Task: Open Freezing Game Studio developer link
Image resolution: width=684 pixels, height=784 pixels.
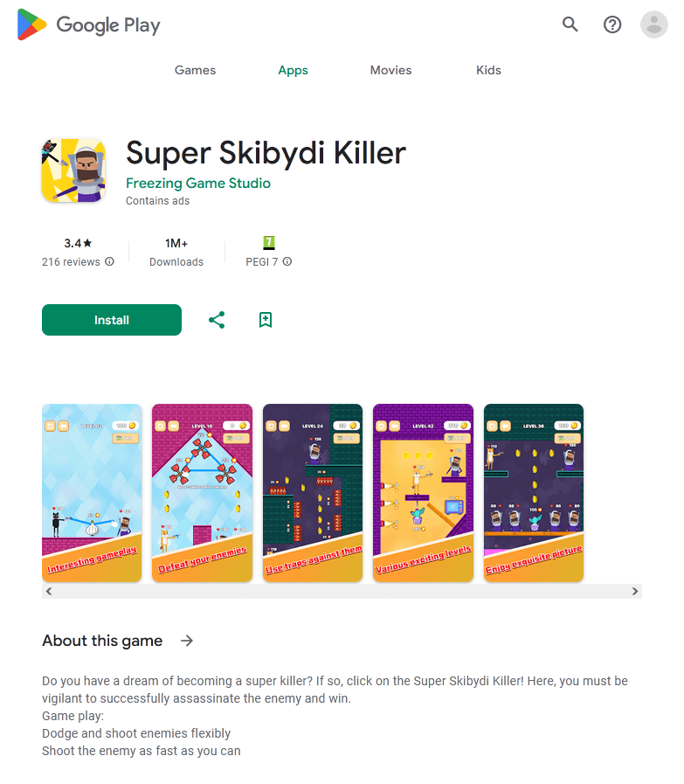Action: [197, 183]
